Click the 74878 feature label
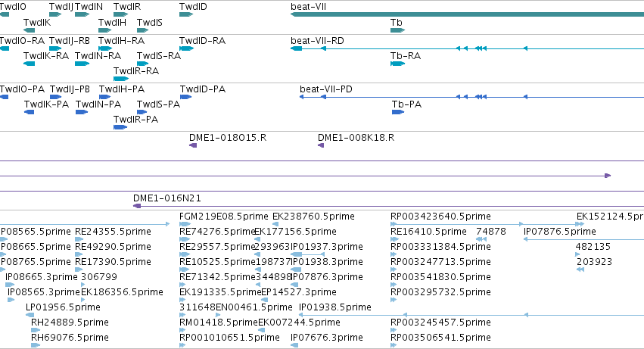644x349 pixels. pos(491,232)
